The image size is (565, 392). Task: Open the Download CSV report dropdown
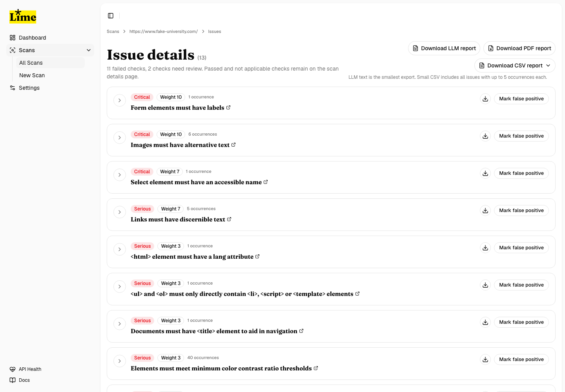click(515, 65)
